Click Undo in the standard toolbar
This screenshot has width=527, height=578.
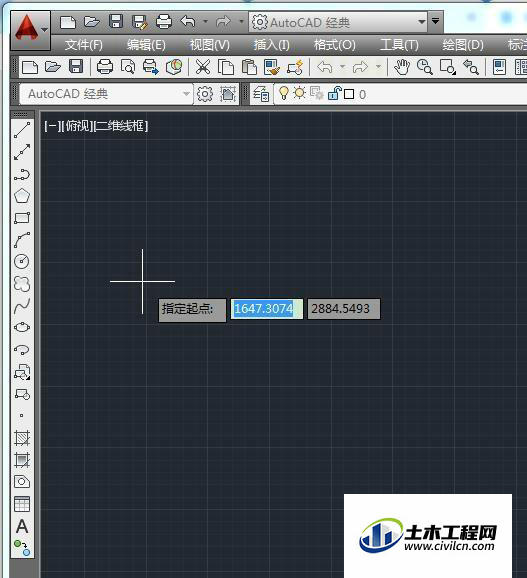[x=325, y=67]
